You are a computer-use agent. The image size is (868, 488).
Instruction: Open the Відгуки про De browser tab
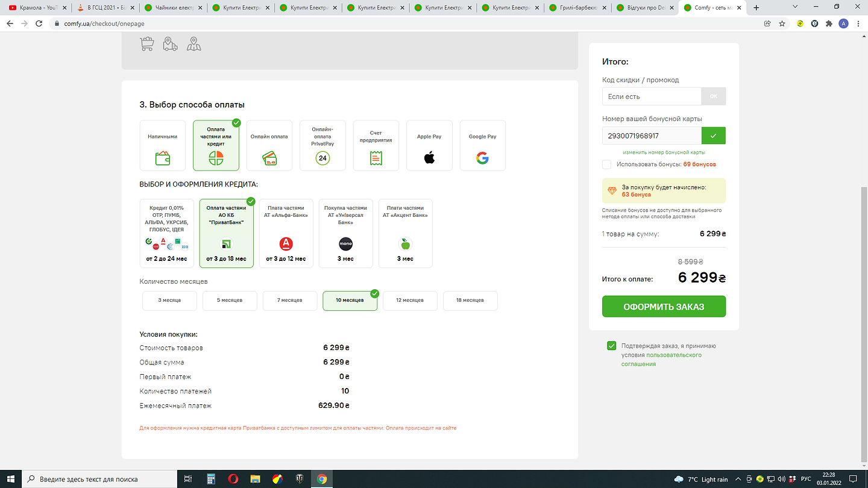click(645, 8)
